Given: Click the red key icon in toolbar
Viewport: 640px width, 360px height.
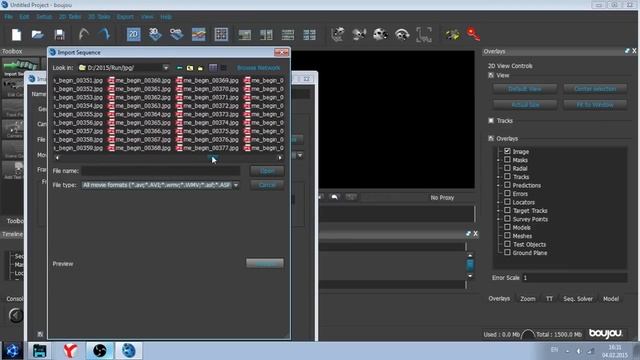Looking at the screenshot, I should 473,34.
